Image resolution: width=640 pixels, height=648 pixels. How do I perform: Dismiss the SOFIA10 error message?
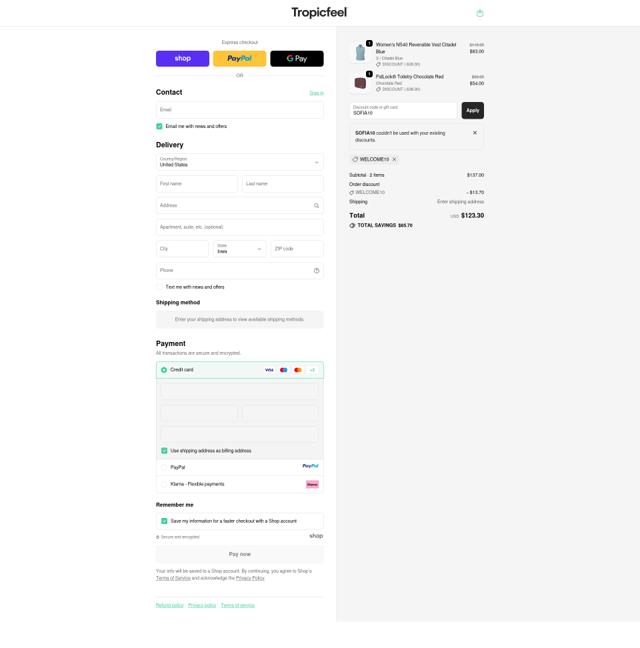475,133
